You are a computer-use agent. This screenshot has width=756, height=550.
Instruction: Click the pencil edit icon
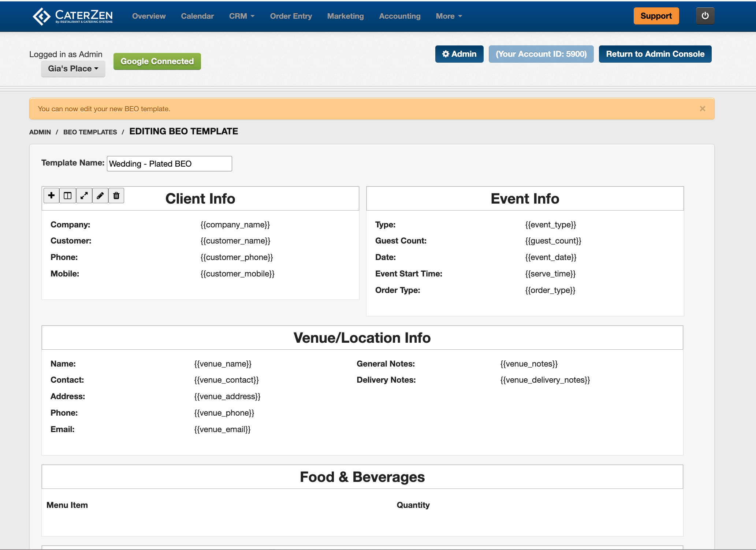point(100,196)
